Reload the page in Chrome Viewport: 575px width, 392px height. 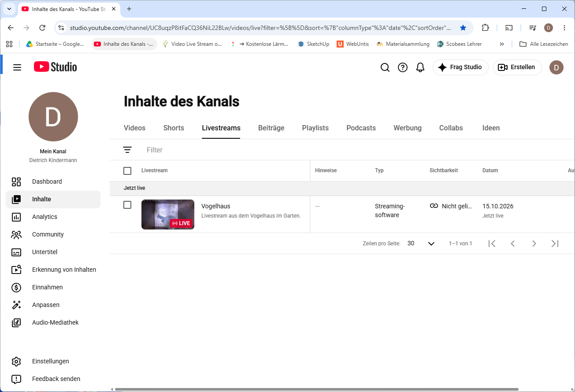pos(42,28)
